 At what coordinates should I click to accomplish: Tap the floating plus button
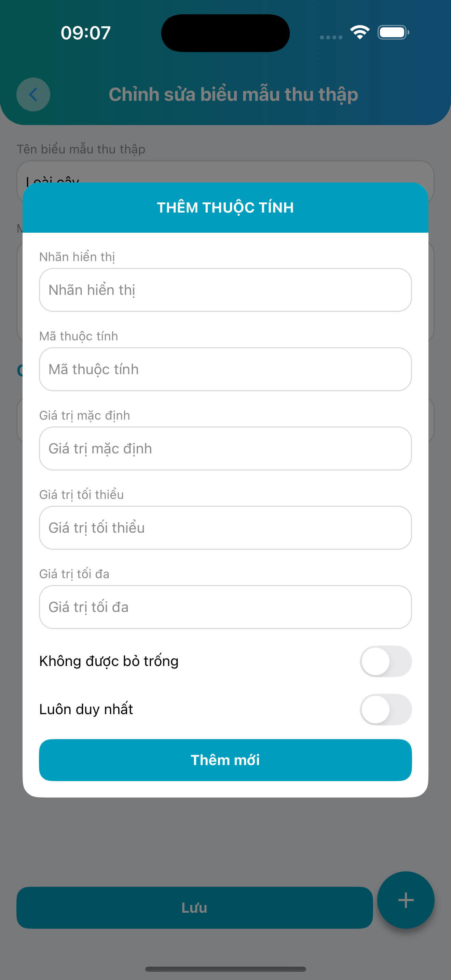(x=405, y=900)
